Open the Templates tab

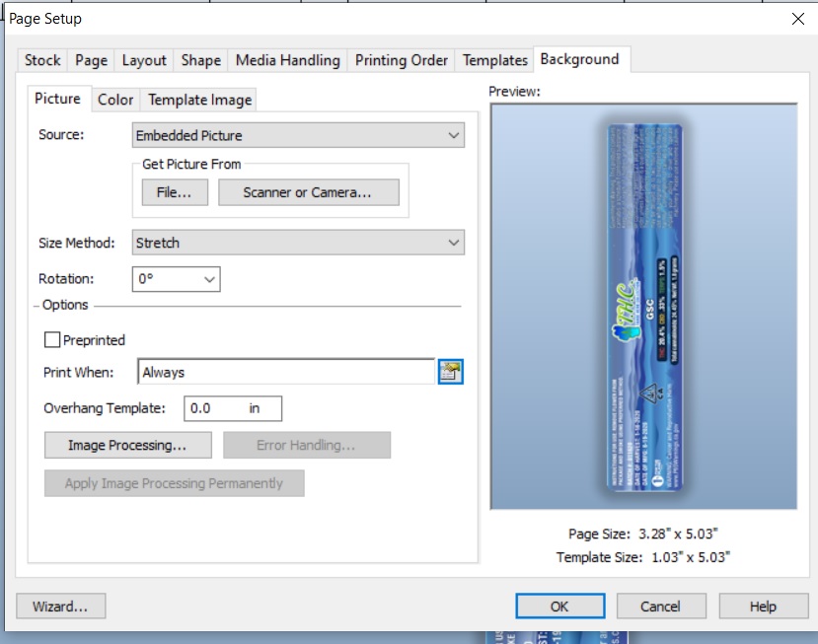point(494,60)
